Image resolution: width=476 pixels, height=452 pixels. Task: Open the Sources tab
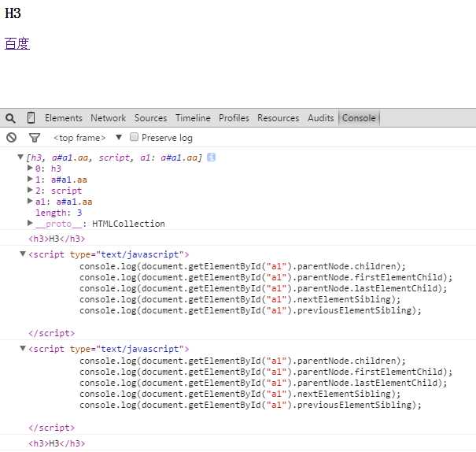coord(150,118)
